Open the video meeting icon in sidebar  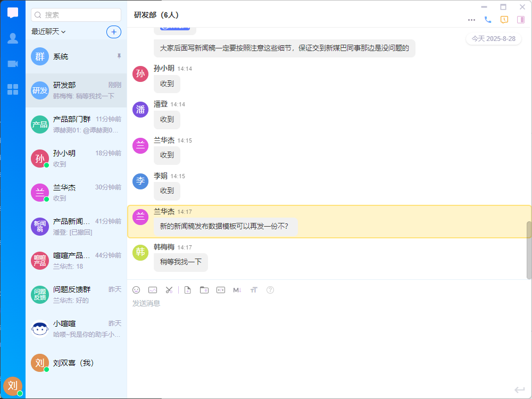click(x=13, y=64)
